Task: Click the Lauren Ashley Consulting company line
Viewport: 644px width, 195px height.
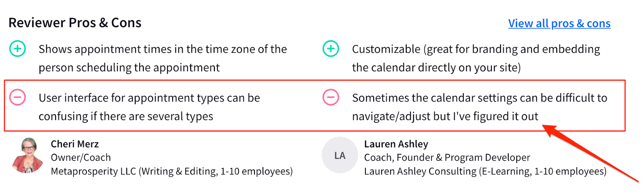Action: [485, 171]
